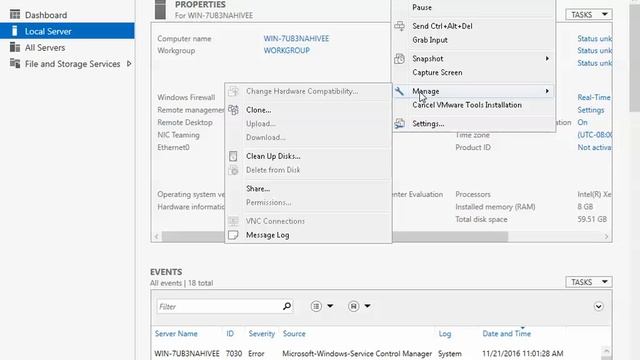This screenshot has width=640, height=360.
Task: Click the magnifier search icon in filter
Action: (287, 306)
